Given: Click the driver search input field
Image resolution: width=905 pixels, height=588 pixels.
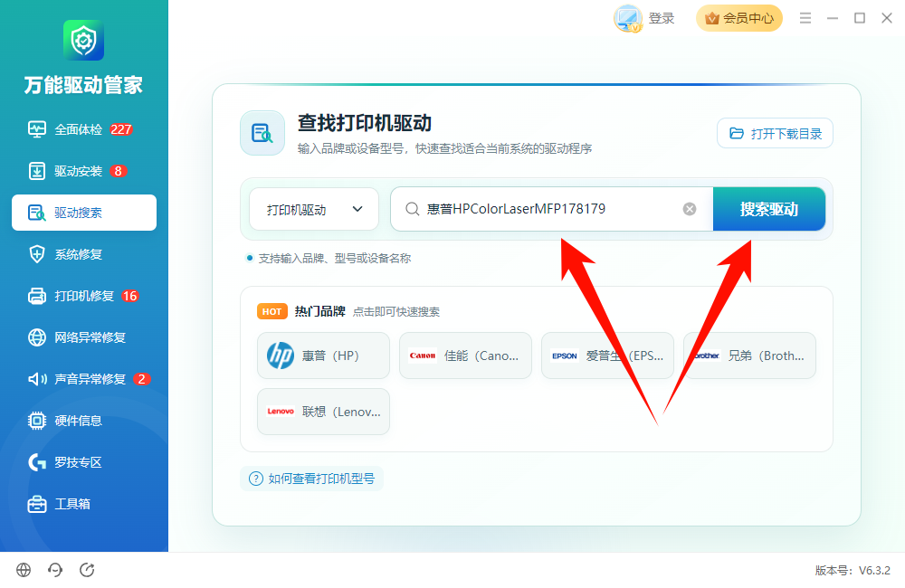Looking at the screenshot, I should coord(552,209).
